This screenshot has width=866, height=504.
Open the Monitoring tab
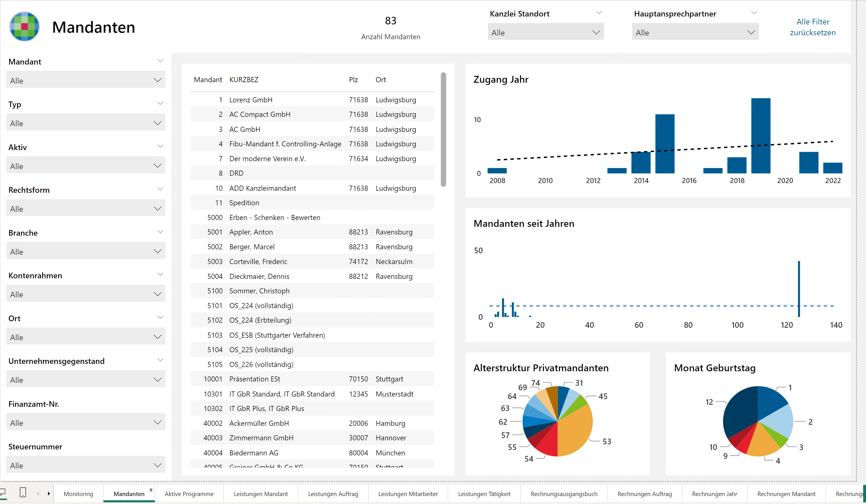pos(78,494)
